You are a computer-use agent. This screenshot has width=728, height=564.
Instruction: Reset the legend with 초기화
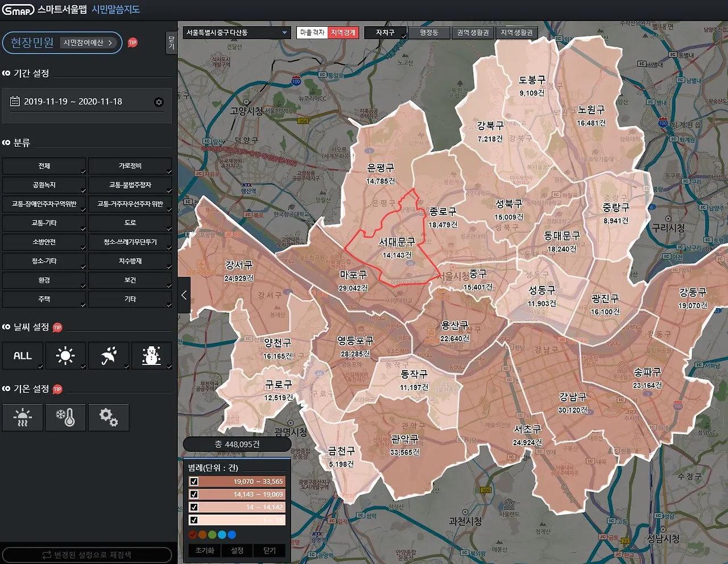coord(205,550)
